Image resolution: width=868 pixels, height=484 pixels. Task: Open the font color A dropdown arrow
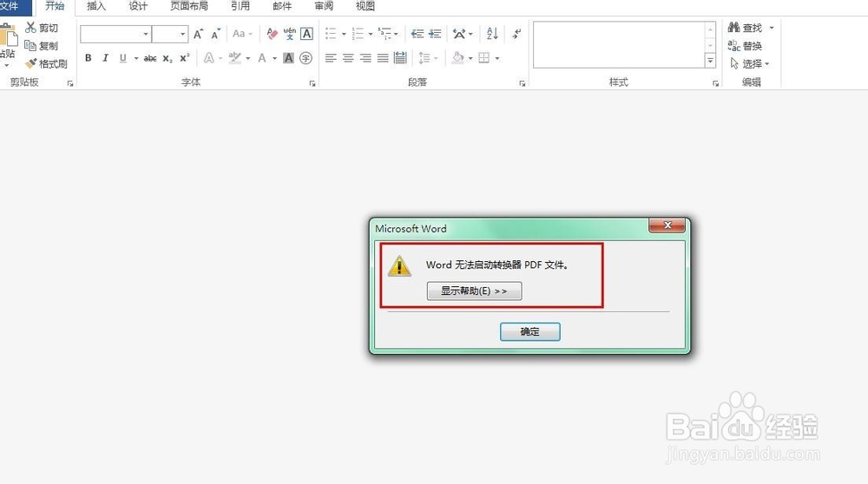pyautogui.click(x=274, y=58)
